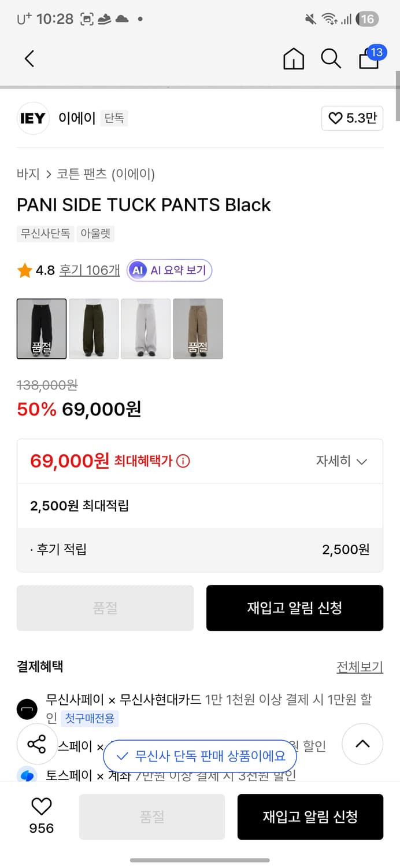Open the shopping bag with 13 items

coord(368,58)
